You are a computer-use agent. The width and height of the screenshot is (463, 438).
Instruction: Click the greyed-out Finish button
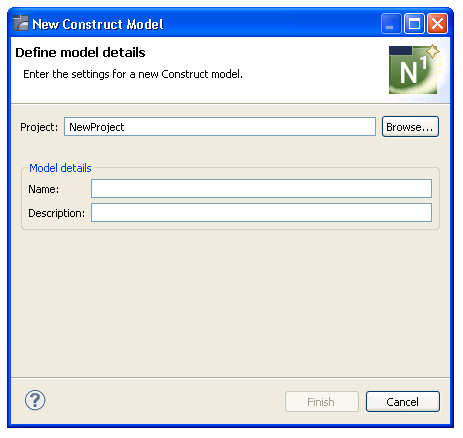pyautogui.click(x=322, y=402)
